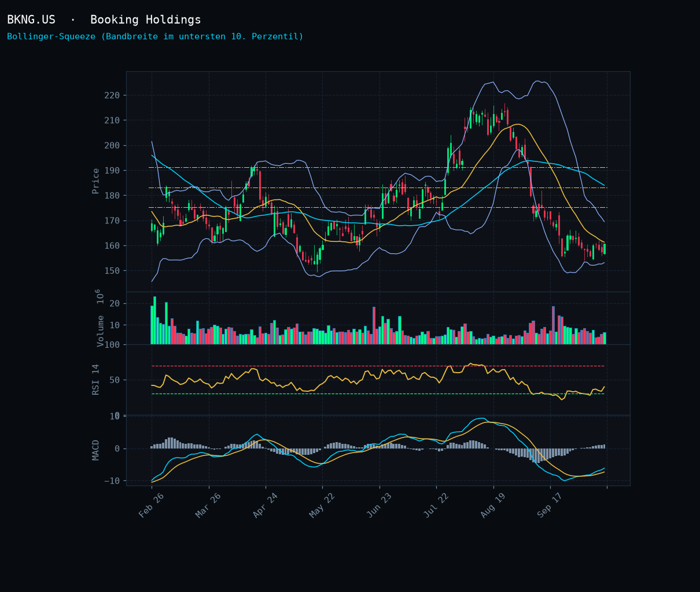Click the BKNG.US Booking Holdings chart title
This screenshot has width=700, height=592.
click(x=104, y=20)
